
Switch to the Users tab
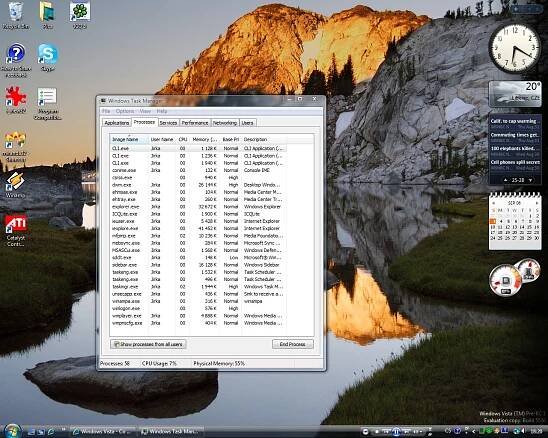tap(247, 123)
